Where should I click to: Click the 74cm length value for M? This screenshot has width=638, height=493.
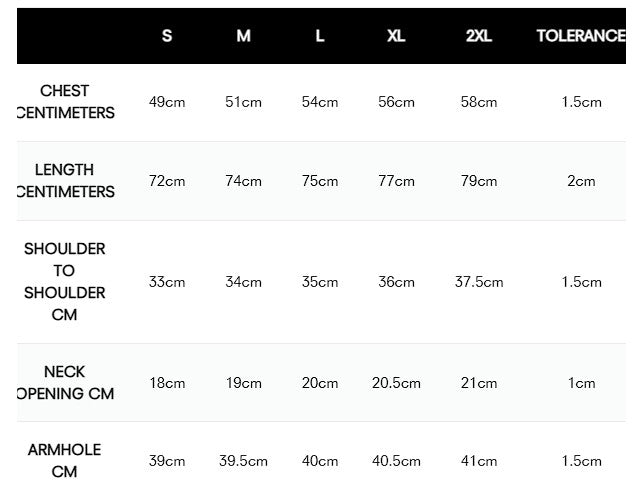[x=243, y=181]
